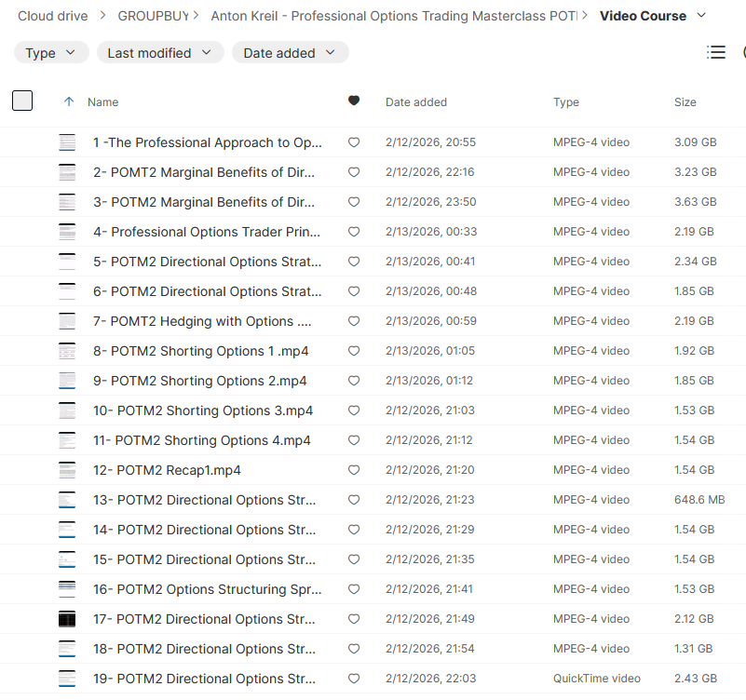Expand the Last modified filter
746x700 pixels.
coord(160,53)
